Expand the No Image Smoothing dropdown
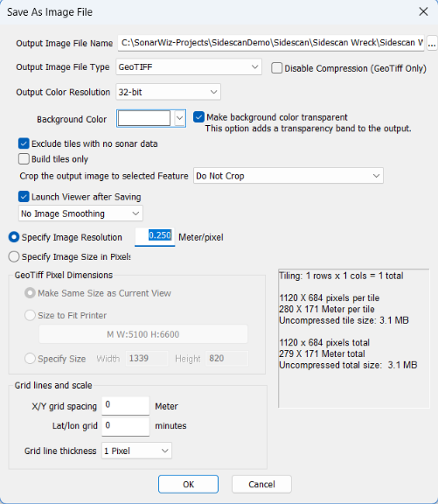 point(80,213)
